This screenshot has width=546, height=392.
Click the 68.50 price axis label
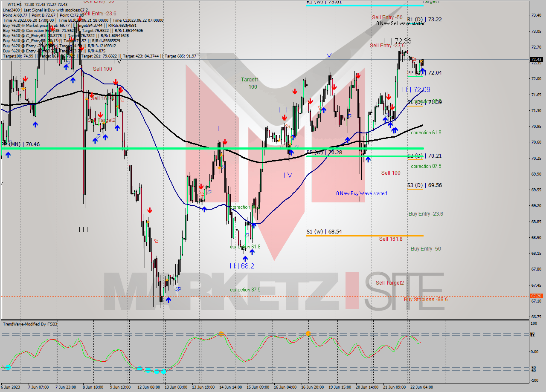536,237
